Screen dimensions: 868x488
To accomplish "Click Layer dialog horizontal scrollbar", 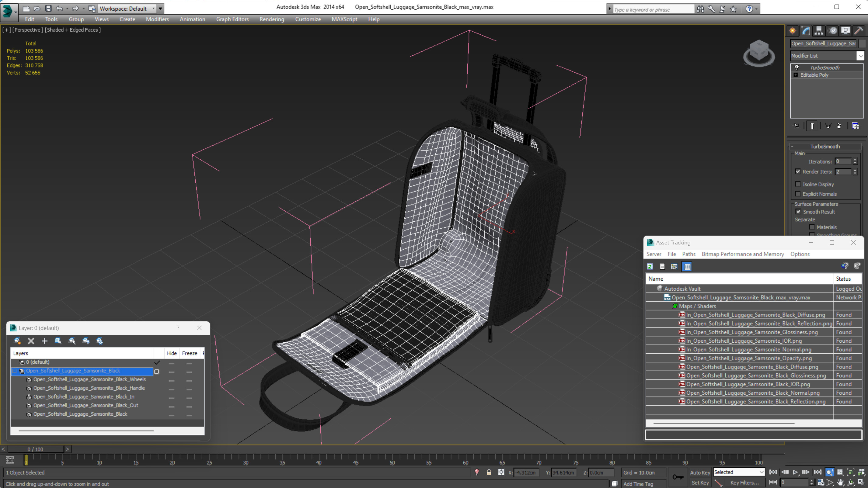I will pyautogui.click(x=86, y=431).
